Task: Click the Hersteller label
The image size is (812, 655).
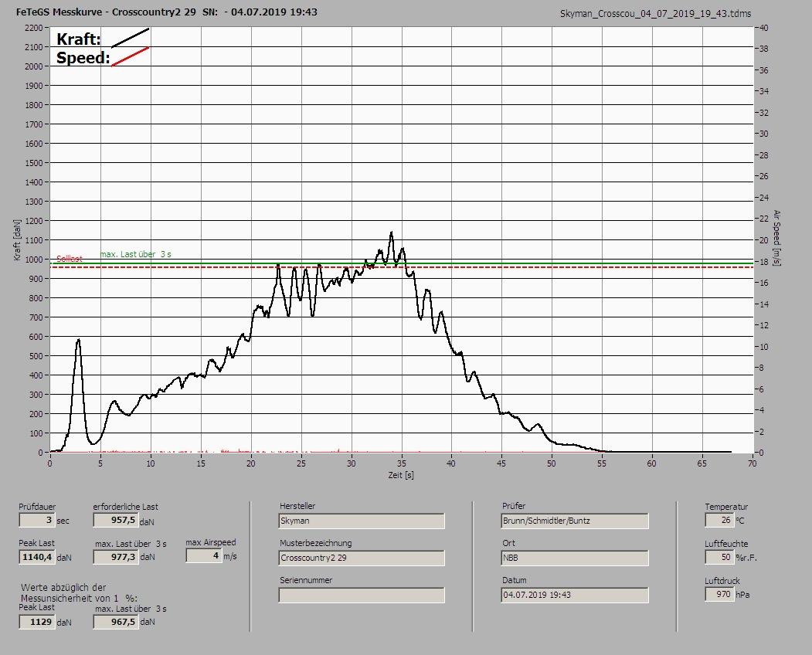Action: pos(297,506)
